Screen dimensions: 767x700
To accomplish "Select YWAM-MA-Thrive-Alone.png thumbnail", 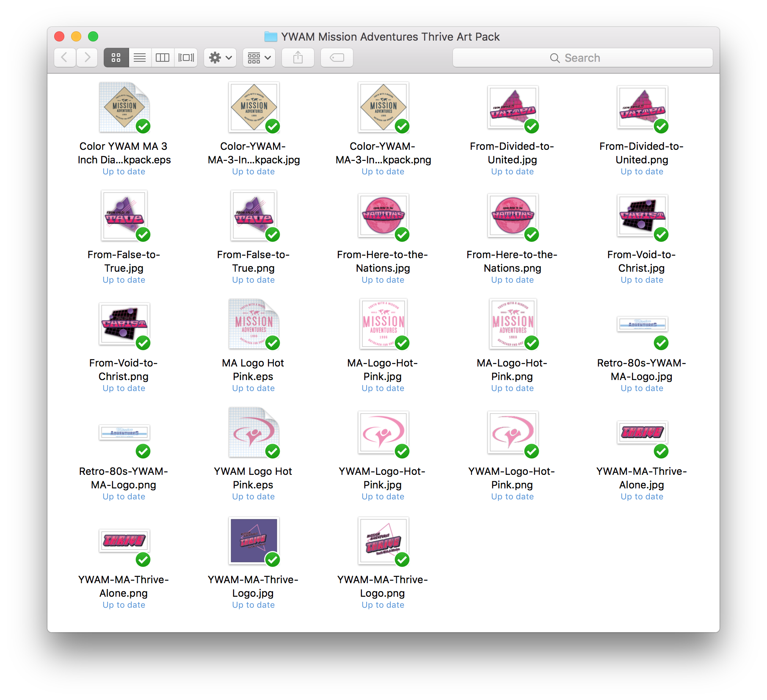I will 124,540.
